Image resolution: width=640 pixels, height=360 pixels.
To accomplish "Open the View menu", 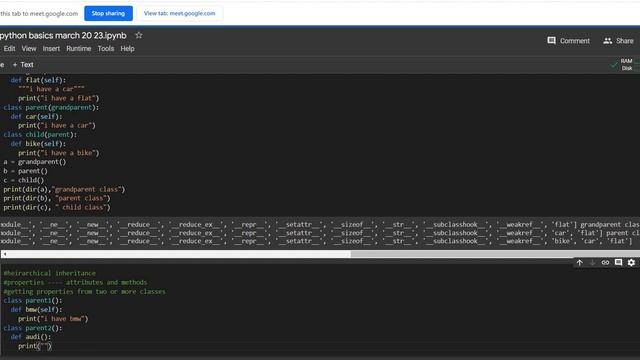I will point(29,49).
